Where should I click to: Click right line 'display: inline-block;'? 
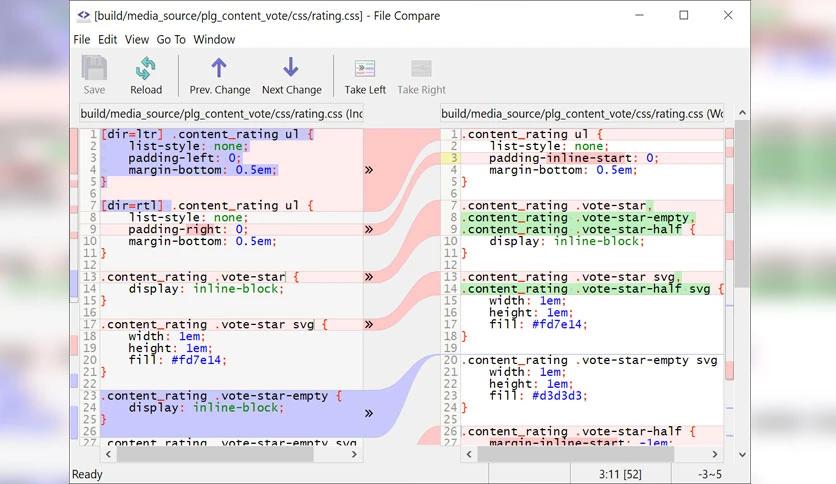pyautogui.click(x=567, y=241)
